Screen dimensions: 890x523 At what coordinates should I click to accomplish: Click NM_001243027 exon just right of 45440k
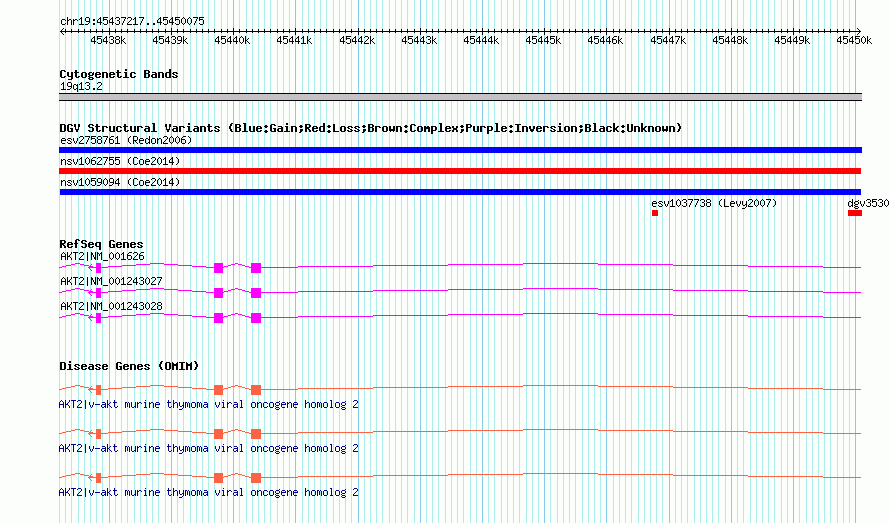pyautogui.click(x=256, y=293)
